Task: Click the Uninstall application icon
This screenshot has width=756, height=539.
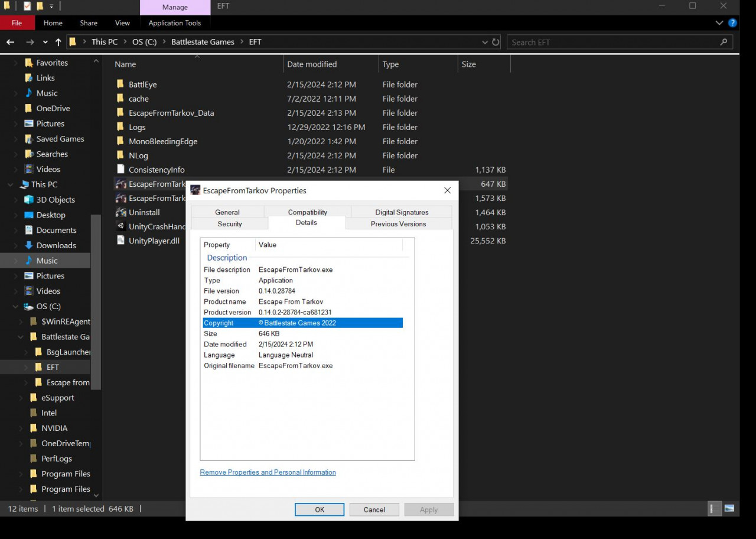Action: (120, 212)
